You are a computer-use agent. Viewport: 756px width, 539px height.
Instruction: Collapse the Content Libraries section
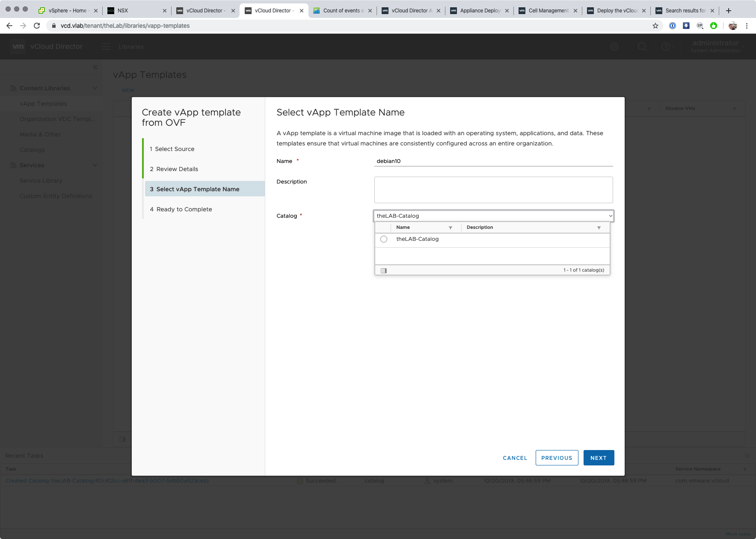[x=95, y=88]
